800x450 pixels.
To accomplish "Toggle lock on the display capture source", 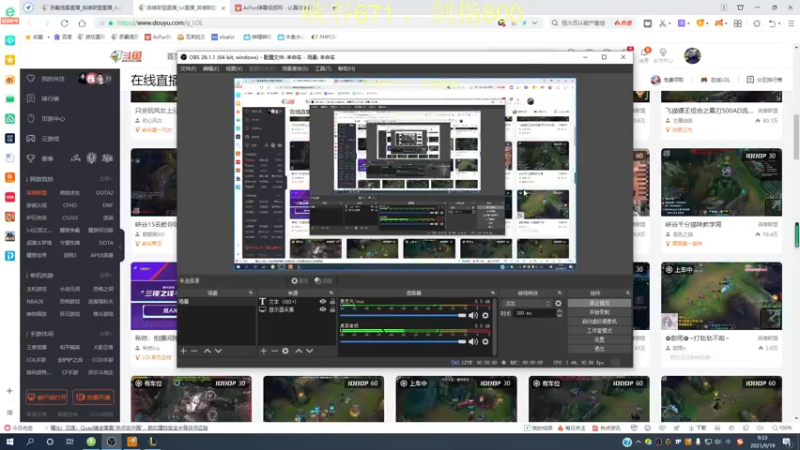I will 332,309.
